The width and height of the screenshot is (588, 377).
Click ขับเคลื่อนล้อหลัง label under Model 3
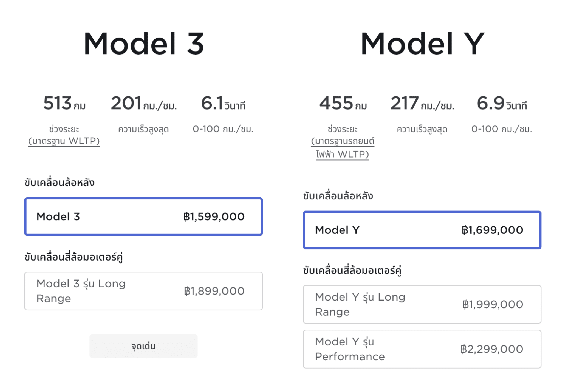[x=60, y=182]
